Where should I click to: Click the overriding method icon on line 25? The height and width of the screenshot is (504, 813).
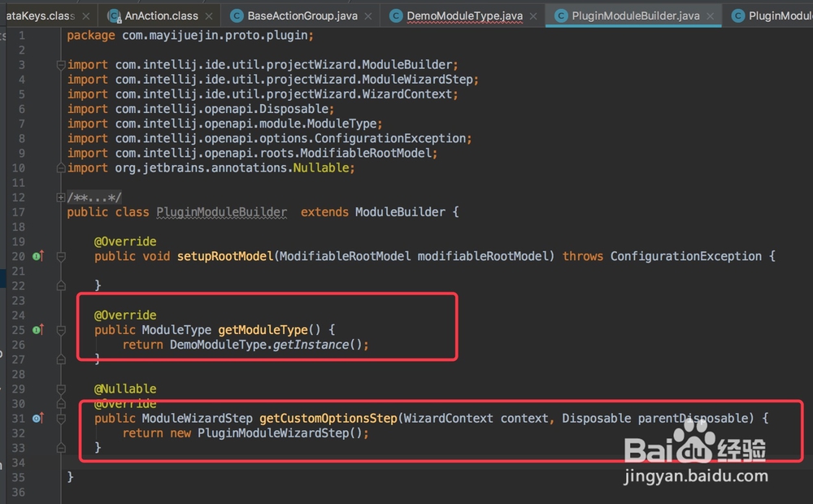37,329
